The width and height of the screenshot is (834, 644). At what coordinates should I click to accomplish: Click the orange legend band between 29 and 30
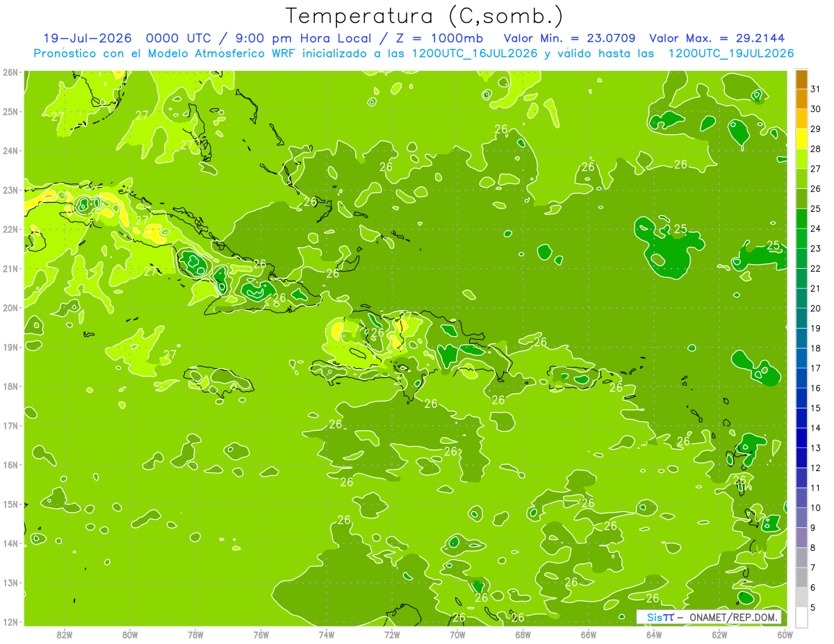tap(801, 119)
